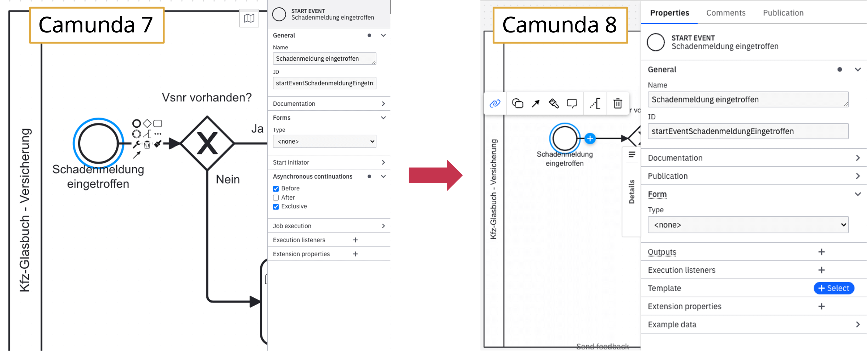Open Form Type dropdown in Camunda 8

click(x=748, y=225)
